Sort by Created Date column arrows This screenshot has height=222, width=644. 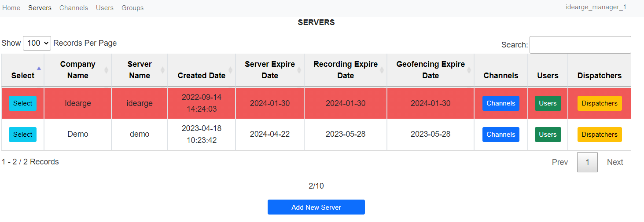[x=230, y=70]
